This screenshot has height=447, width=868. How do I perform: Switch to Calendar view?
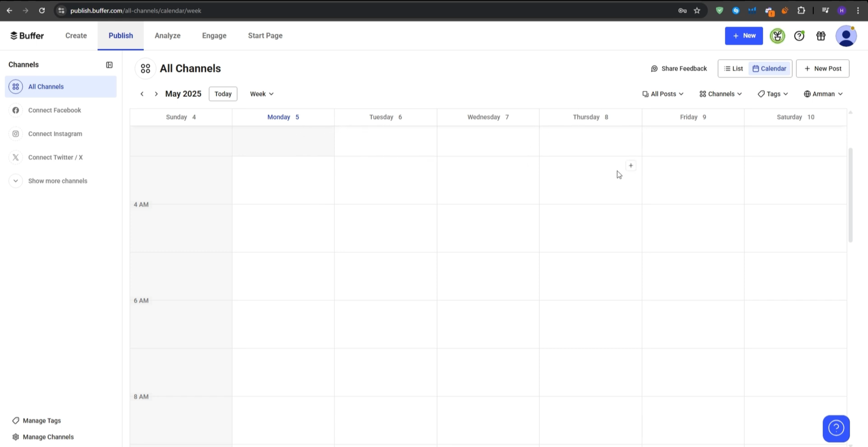tap(769, 69)
